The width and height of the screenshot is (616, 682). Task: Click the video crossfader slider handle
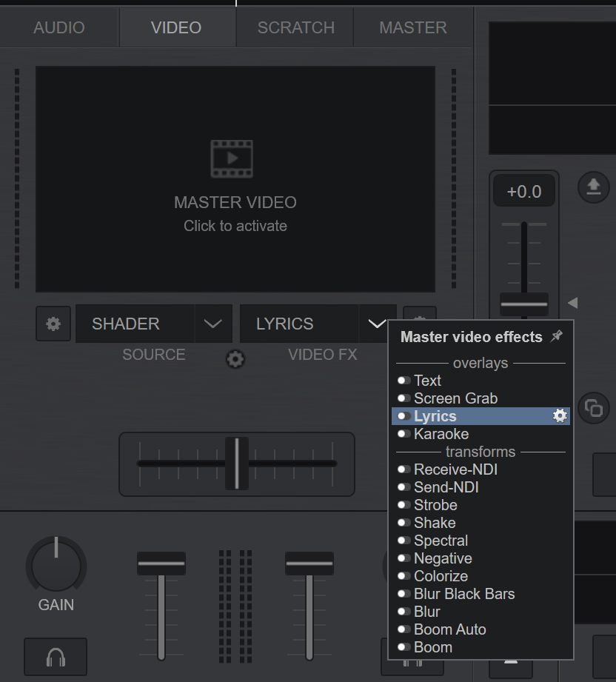(x=237, y=464)
